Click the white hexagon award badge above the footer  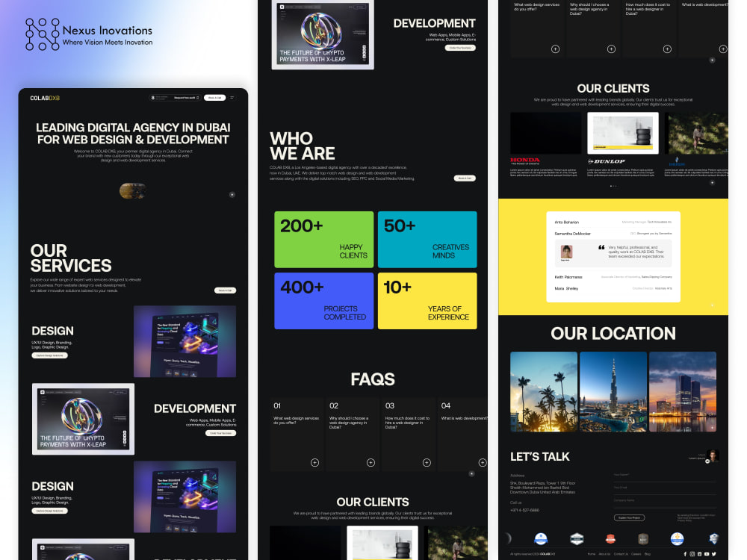pos(577,538)
